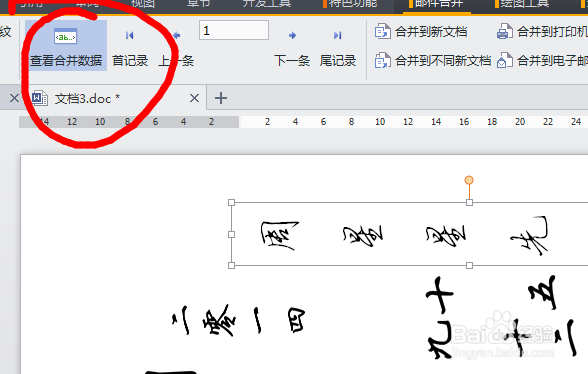The image size is (588, 374).
Task: Go to first record 首记录
Action: click(x=130, y=49)
